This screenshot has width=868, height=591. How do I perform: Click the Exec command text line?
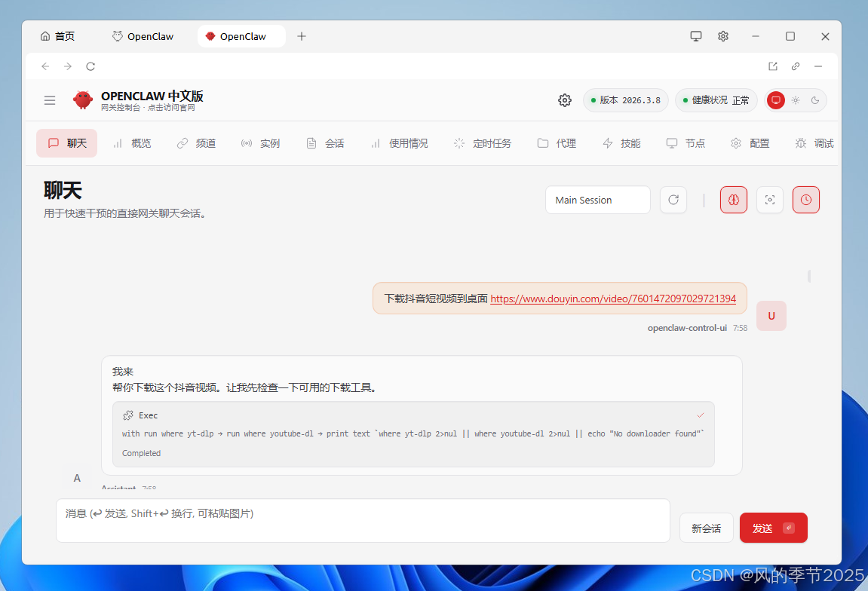tap(413, 434)
